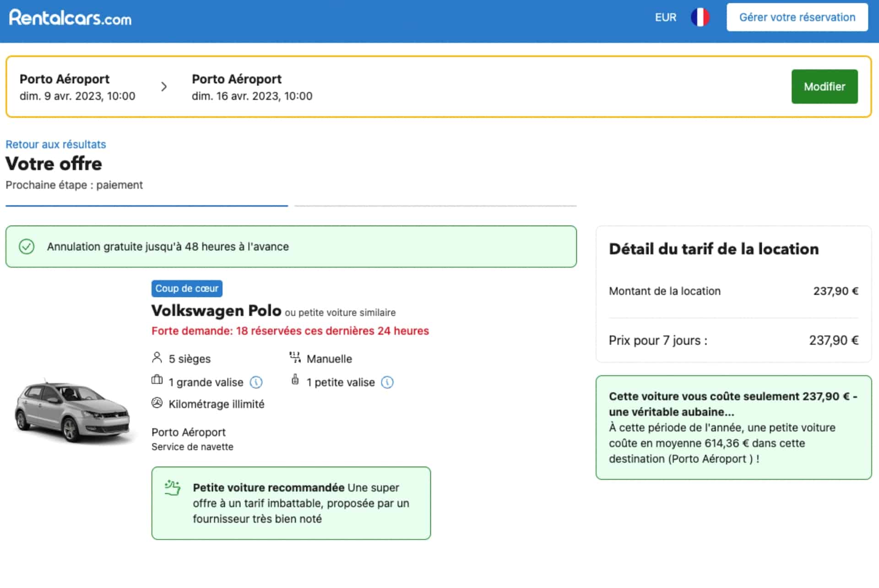Image resolution: width=879 pixels, height=588 pixels.
Task: Click the info icon next to 1 grande valise
Action: (x=256, y=382)
